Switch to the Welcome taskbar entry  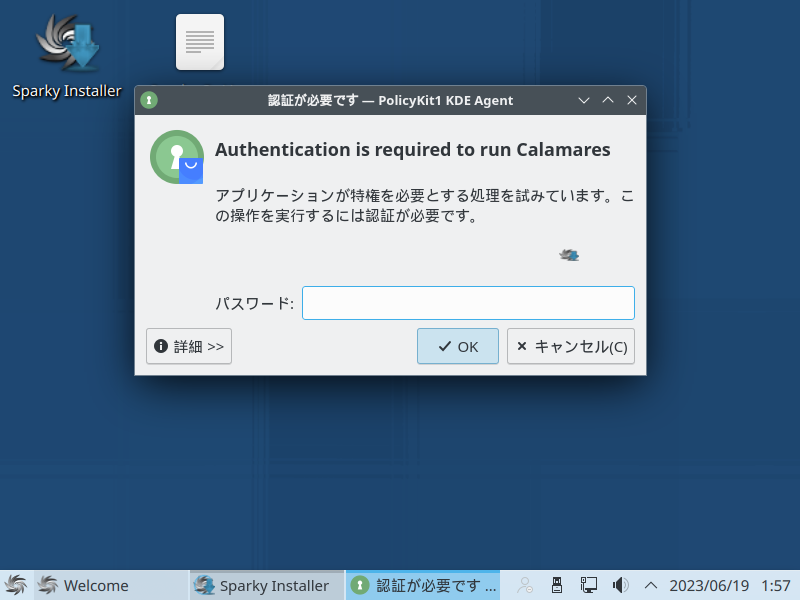[112, 585]
